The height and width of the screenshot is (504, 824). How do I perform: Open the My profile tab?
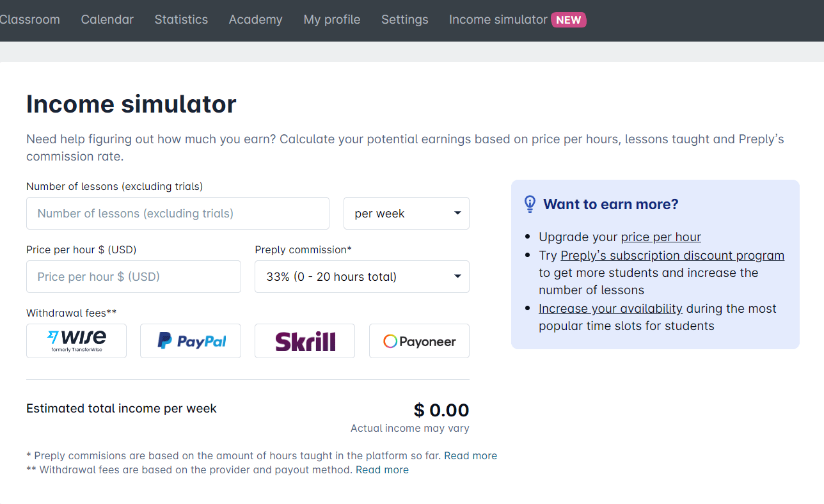click(332, 20)
